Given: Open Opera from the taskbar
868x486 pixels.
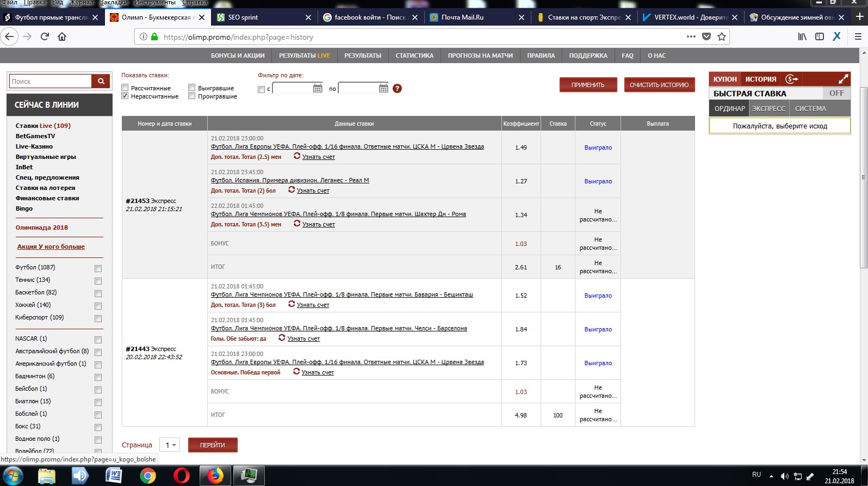Looking at the screenshot, I should pyautogui.click(x=181, y=476).
